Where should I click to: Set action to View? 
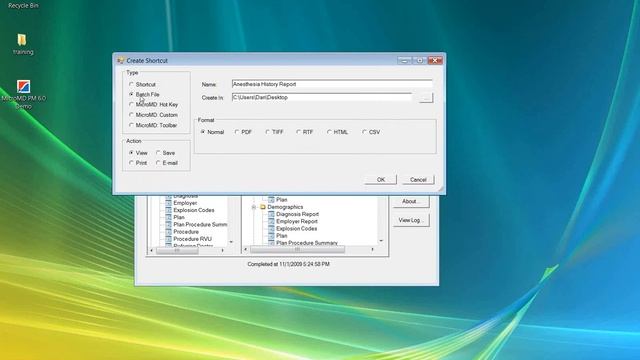[138, 153]
